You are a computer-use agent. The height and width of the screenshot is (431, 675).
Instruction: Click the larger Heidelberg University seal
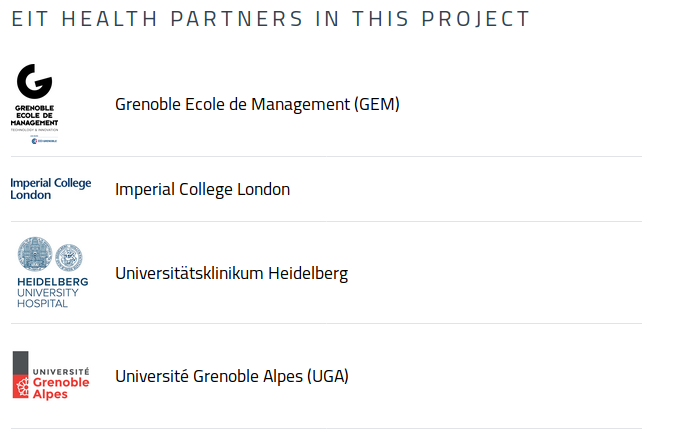(x=35, y=254)
